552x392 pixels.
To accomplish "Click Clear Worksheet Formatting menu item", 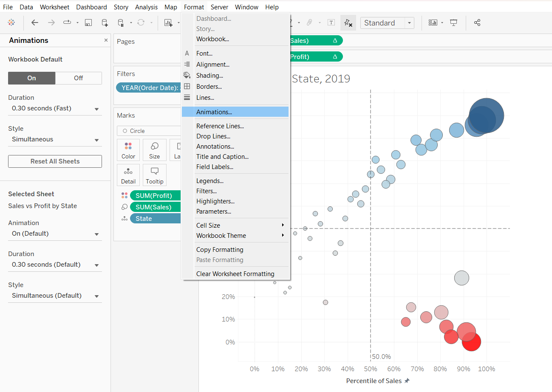I will (235, 274).
